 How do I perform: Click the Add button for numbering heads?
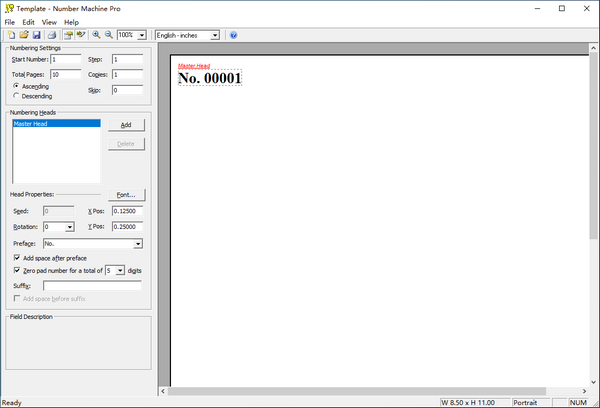(125, 125)
